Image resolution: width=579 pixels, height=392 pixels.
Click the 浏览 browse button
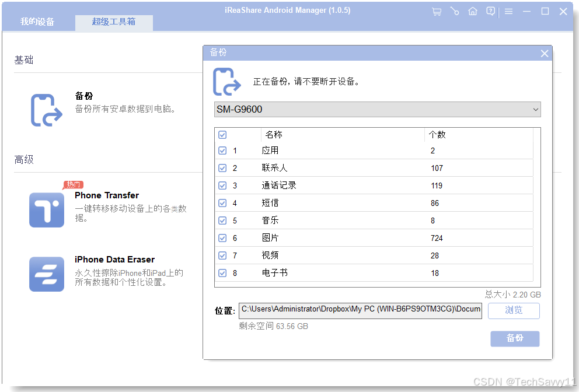514,310
